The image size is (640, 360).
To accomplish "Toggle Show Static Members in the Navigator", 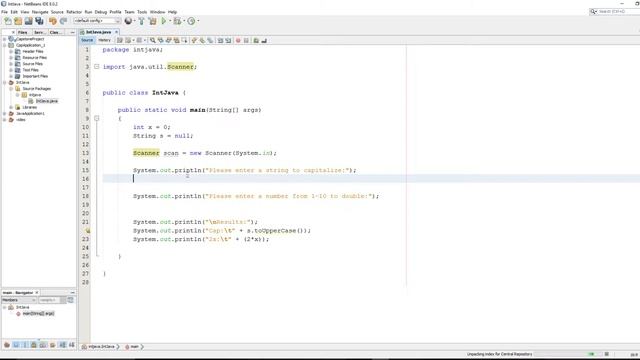I will [x=25, y=345].
